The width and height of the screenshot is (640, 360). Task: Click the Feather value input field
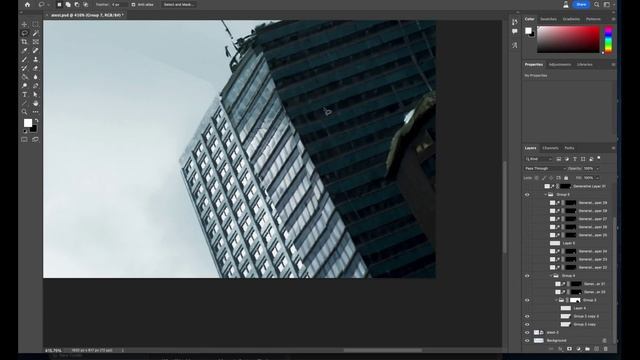(119, 4)
